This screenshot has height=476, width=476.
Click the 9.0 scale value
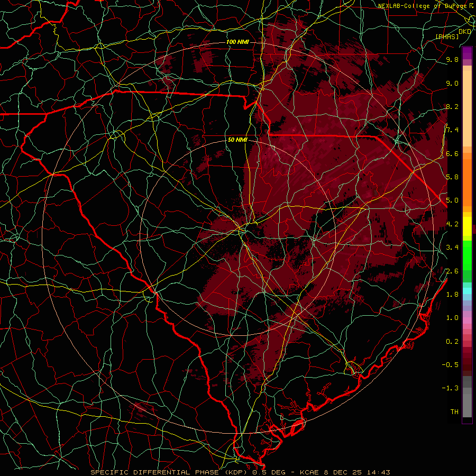click(452, 84)
